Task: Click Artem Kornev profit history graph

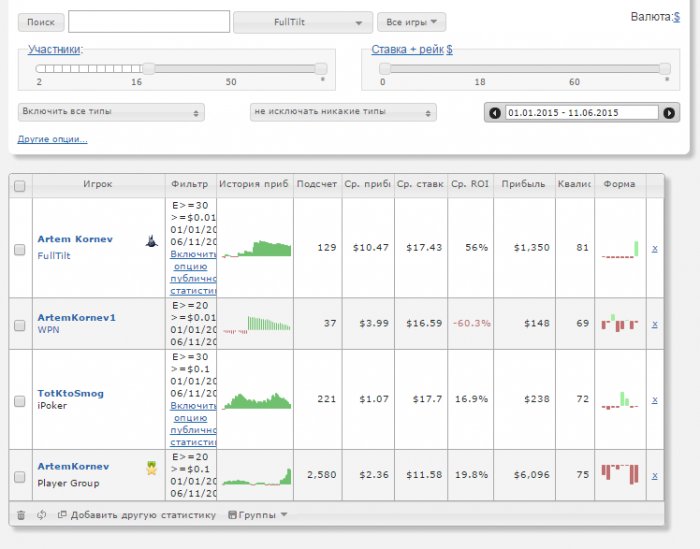Action: [x=256, y=249]
